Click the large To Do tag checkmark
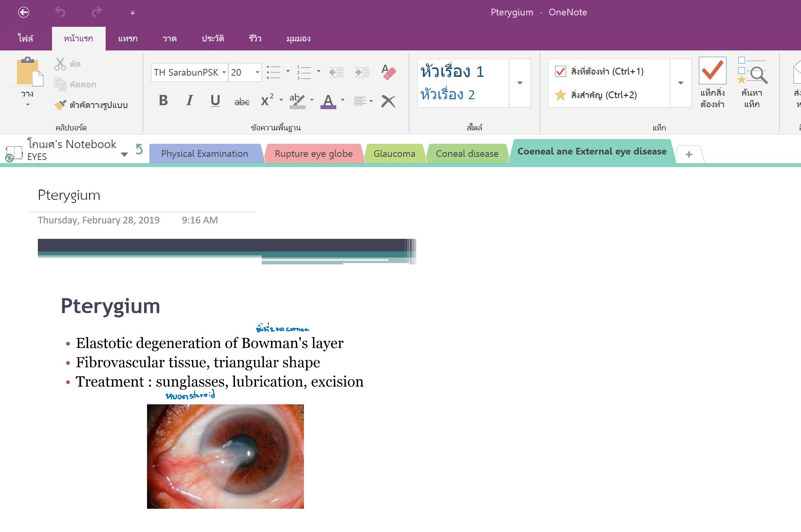801x532 pixels. tap(712, 71)
